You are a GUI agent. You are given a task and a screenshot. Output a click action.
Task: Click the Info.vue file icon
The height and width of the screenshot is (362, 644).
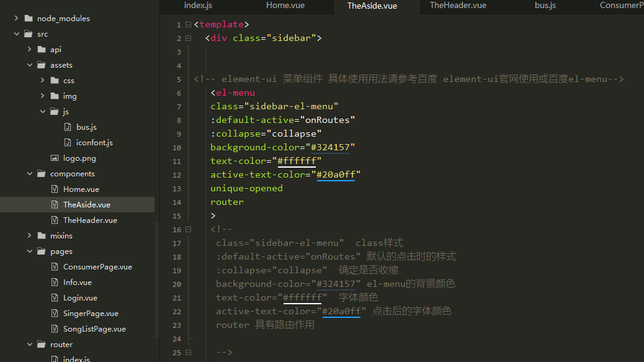pyautogui.click(x=55, y=283)
